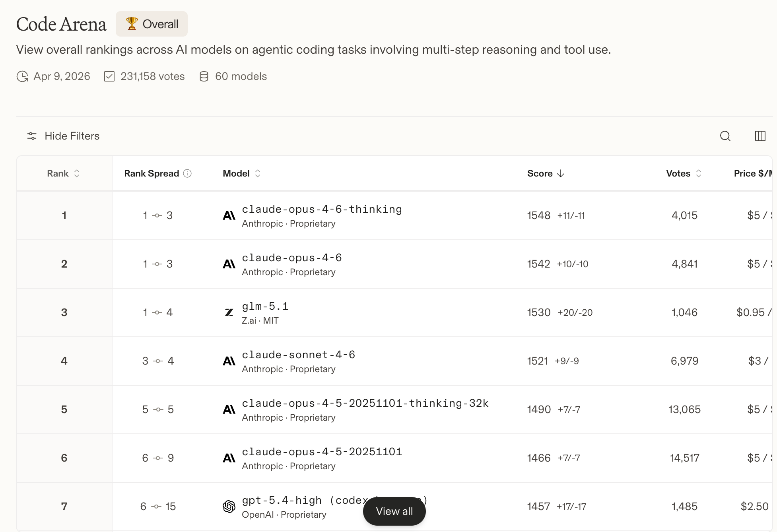Click the 1,485 votes cell
777x532 pixels.
(684, 507)
